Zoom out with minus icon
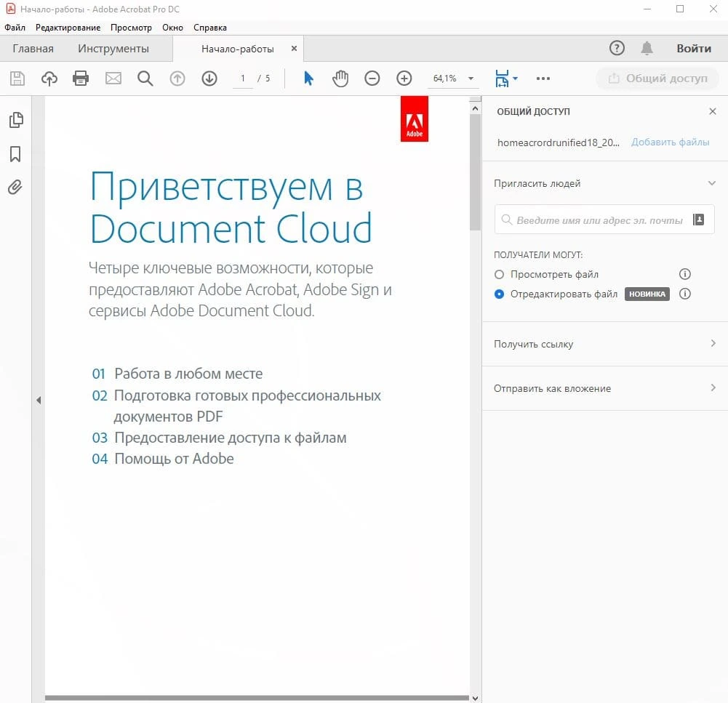 pos(372,79)
